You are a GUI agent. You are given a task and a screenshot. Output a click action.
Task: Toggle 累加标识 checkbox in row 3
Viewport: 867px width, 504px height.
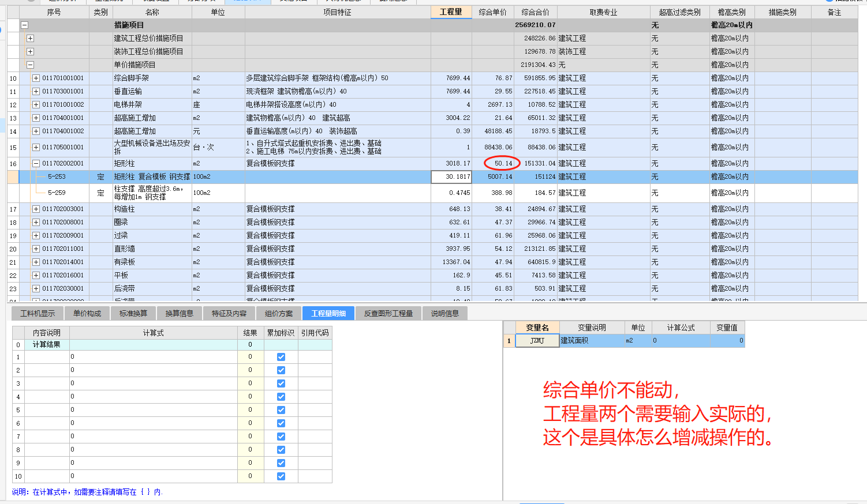[281, 383]
